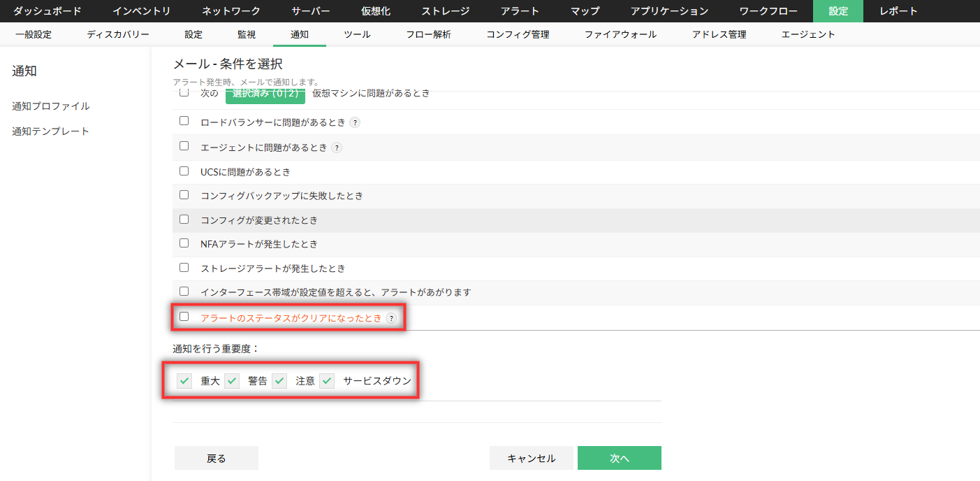Uncheck 注意 severity checkbox
The width and height of the screenshot is (980, 481).
click(279, 381)
